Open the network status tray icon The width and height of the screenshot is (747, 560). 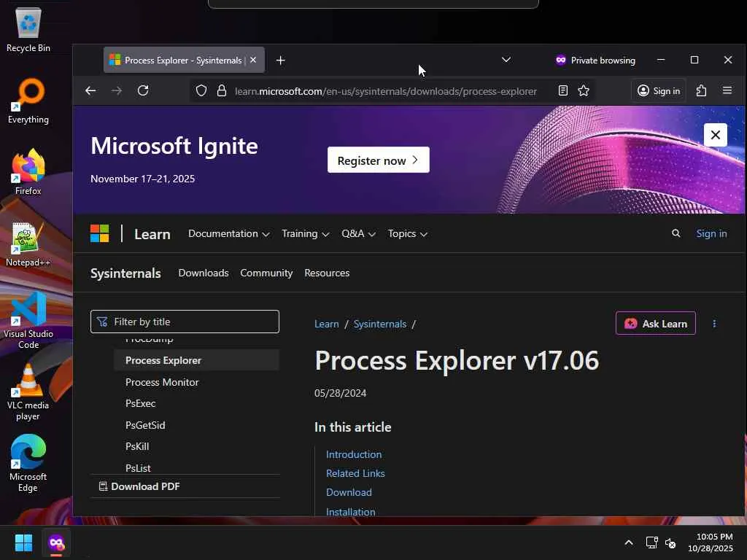tap(651, 542)
